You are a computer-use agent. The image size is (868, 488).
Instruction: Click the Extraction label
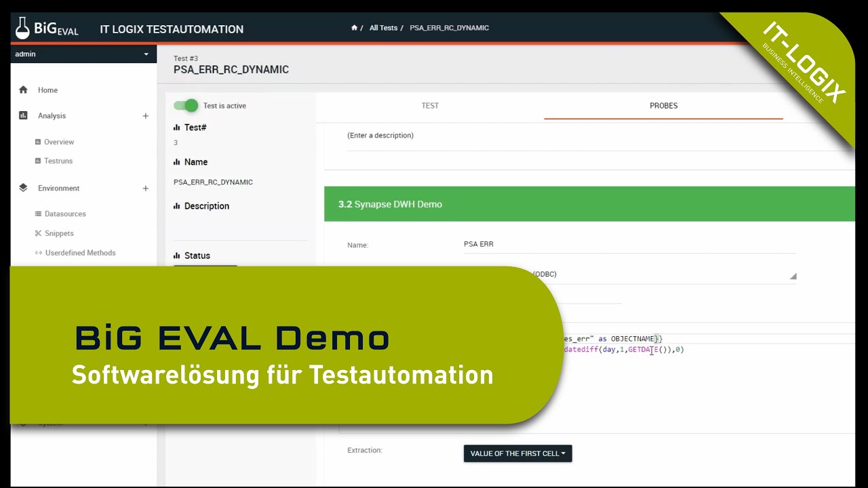pyautogui.click(x=365, y=450)
